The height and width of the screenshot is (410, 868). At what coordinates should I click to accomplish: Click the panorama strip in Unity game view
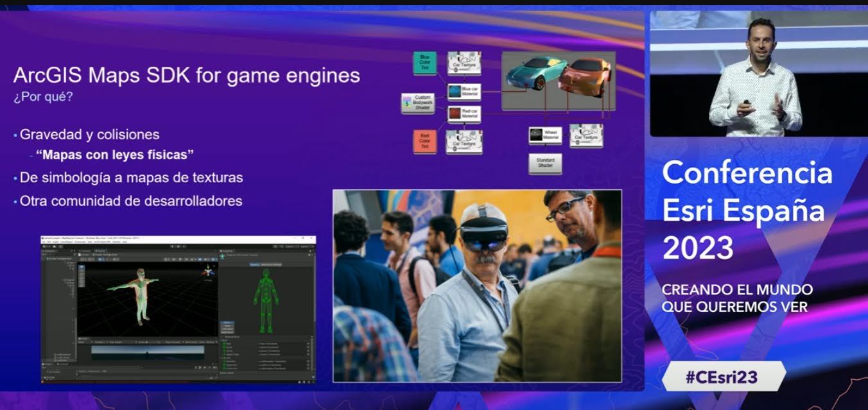(x=148, y=352)
